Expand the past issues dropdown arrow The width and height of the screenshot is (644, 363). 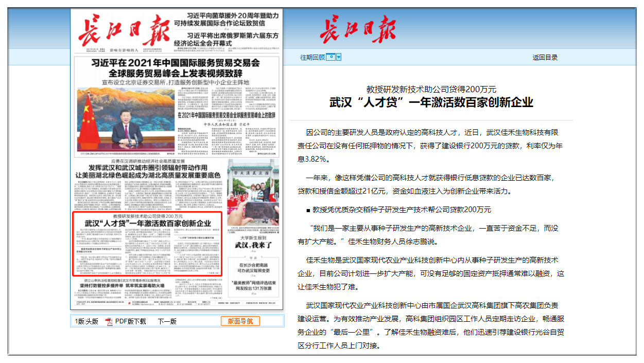click(x=339, y=57)
